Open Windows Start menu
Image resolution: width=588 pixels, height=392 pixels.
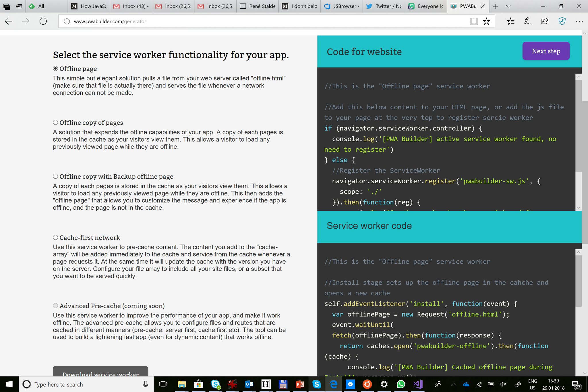point(9,384)
